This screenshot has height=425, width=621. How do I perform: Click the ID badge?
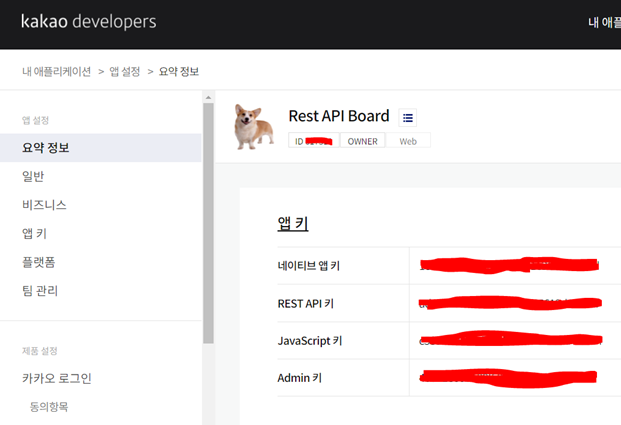[x=314, y=141]
